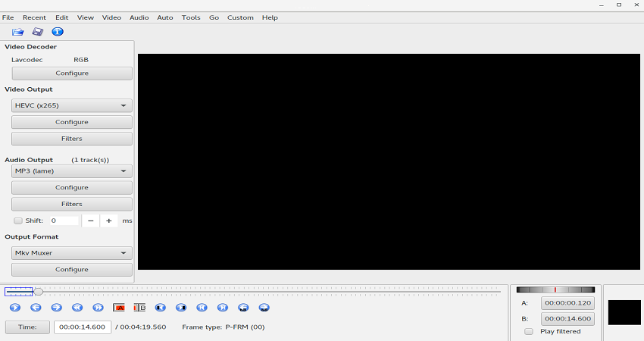Set selection start marker A
Image resolution: width=644 pixels, height=341 pixels.
tap(119, 308)
